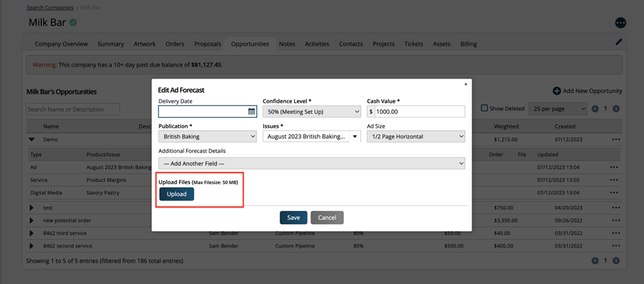The image size is (644, 284).
Task: Go to next page using top pager arrow
Action: point(616,109)
